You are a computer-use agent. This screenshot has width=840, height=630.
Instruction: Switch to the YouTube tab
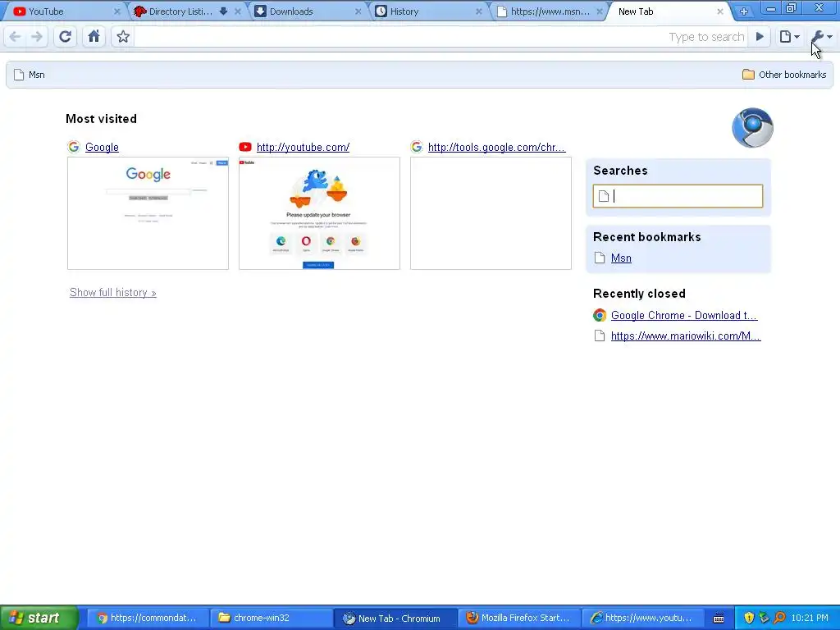64,11
